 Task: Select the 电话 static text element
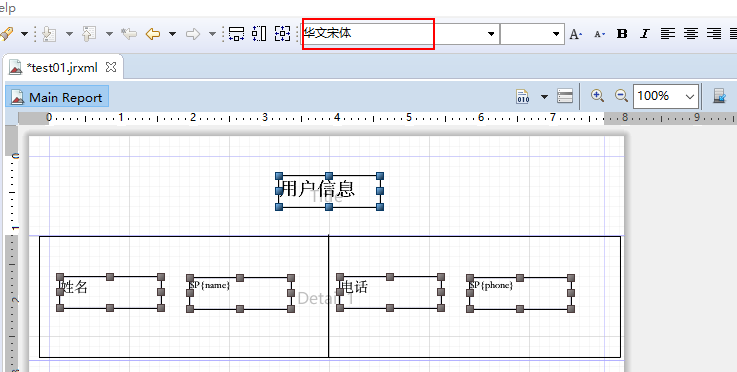390,292
